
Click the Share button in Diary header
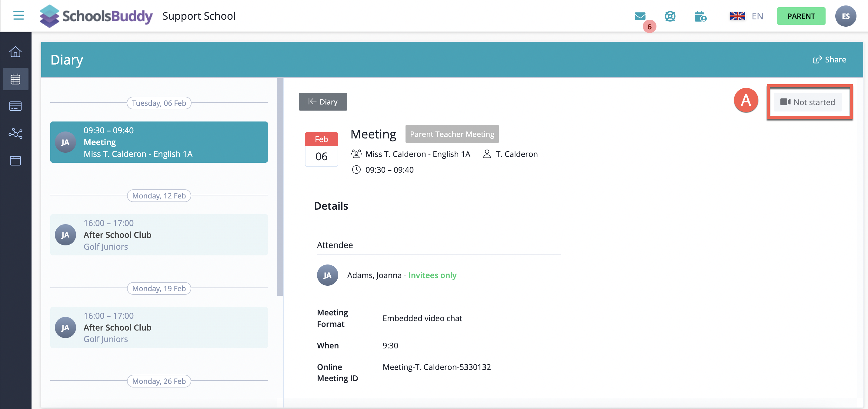(x=830, y=59)
